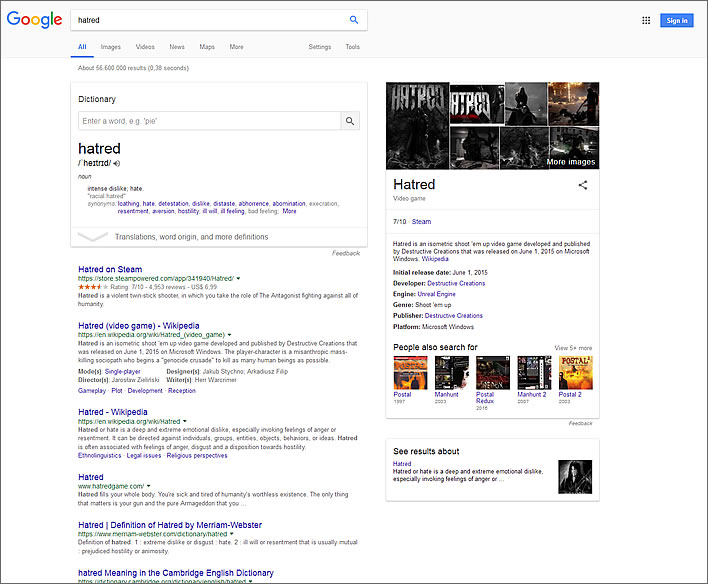Viewport: 708px width, 584px height.
Task: Select the All tab
Action: pyautogui.click(x=82, y=47)
